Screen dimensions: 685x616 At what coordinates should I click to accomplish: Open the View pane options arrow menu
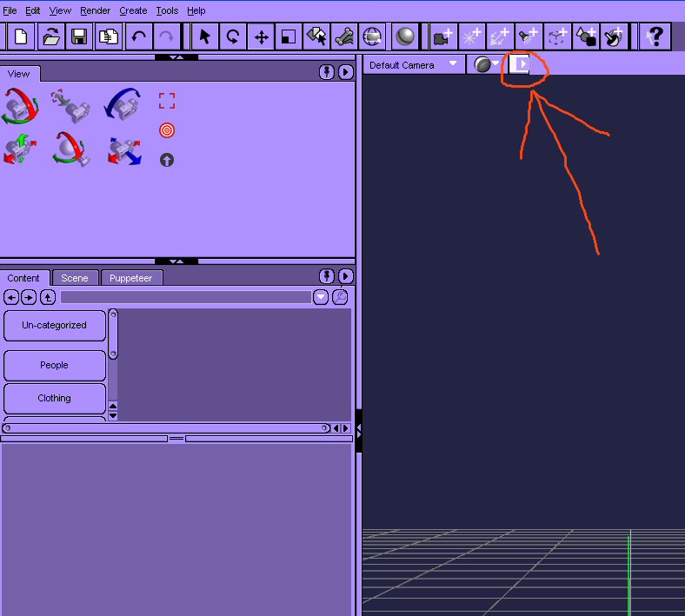[x=346, y=72]
